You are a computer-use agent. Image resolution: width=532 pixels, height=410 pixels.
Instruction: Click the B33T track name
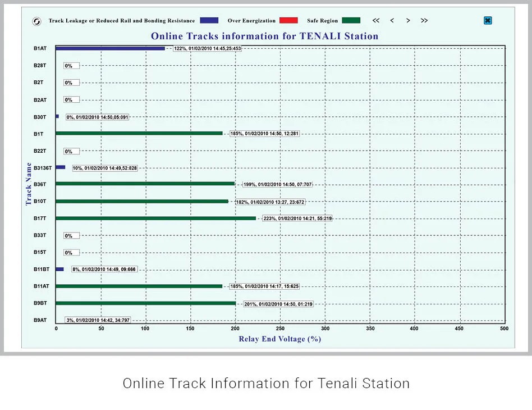[40, 235]
